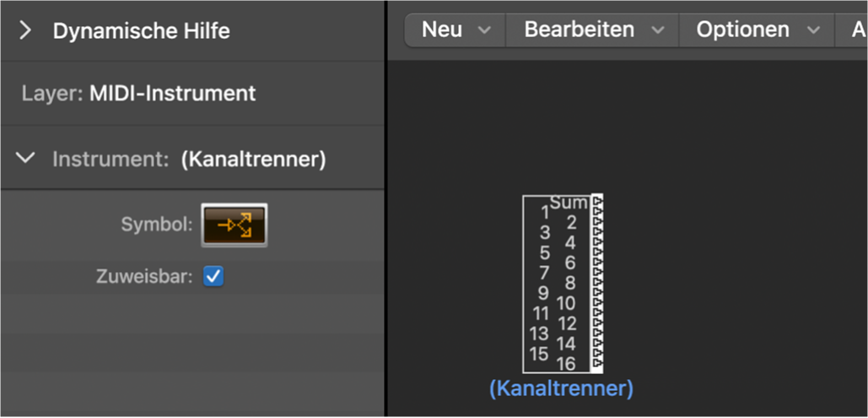Image resolution: width=868 pixels, height=418 pixels.
Task: Click the channel 4 output triangle
Action: coord(598,242)
